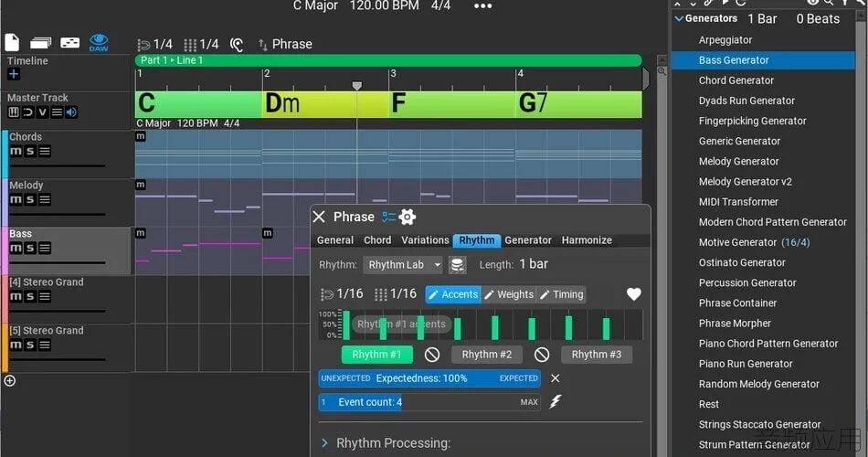Click the X icon beside Expectedness slider

pyautogui.click(x=556, y=378)
